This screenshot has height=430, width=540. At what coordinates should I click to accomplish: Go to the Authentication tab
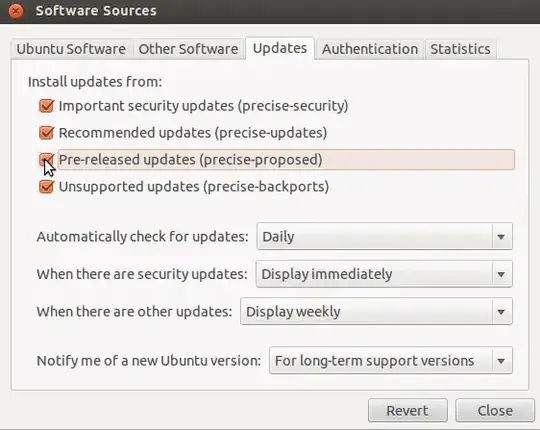coord(370,49)
